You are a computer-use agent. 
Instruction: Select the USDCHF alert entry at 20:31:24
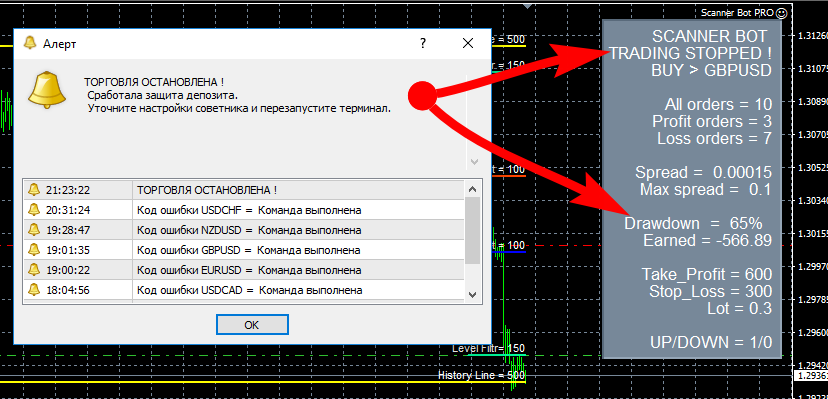point(243,210)
